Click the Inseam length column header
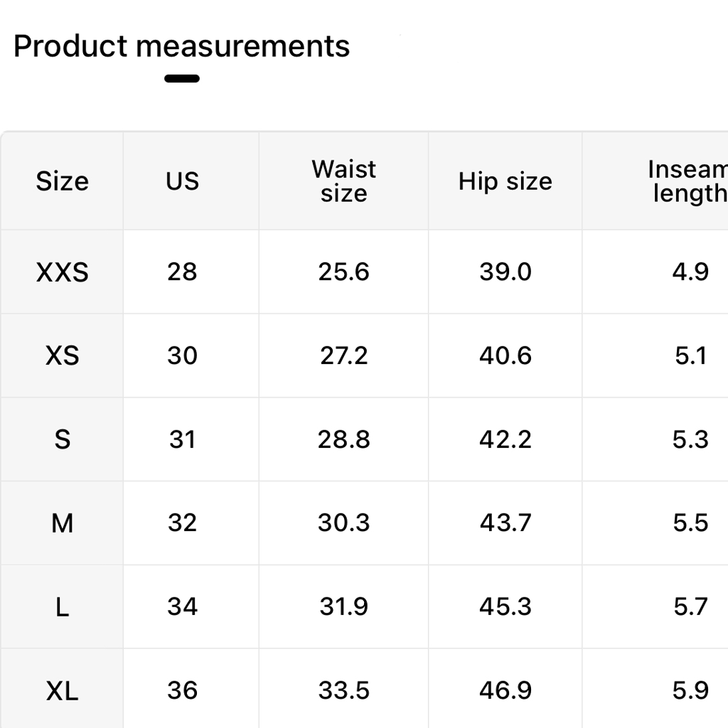The height and width of the screenshot is (728, 728). (x=687, y=181)
